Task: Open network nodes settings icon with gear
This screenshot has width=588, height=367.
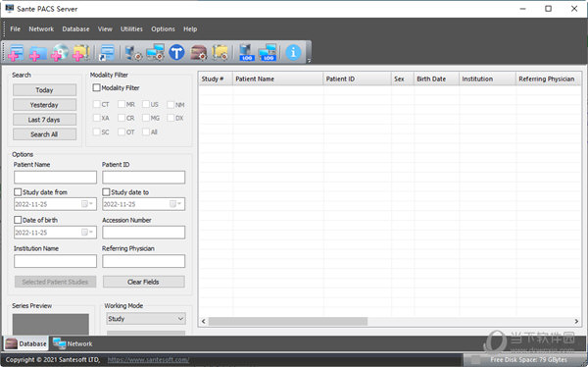Action: click(155, 52)
